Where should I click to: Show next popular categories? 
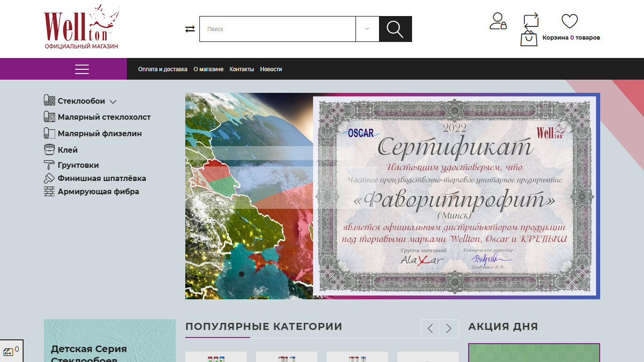(x=449, y=329)
